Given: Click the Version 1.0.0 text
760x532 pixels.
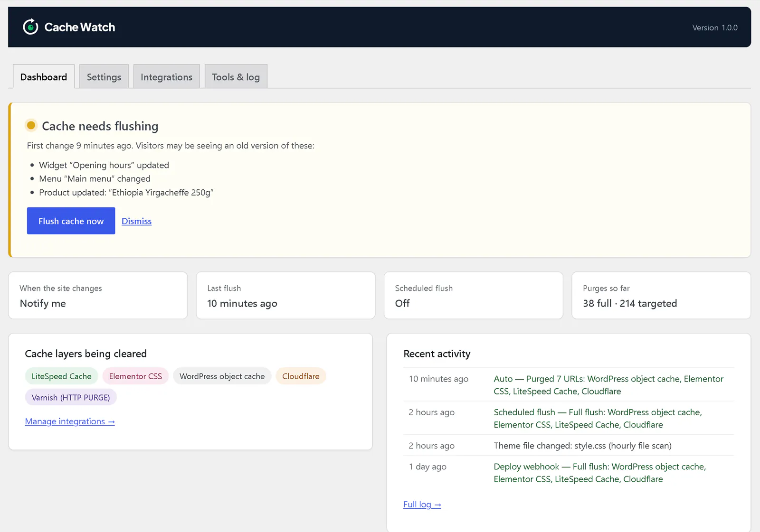Looking at the screenshot, I should pos(715,28).
